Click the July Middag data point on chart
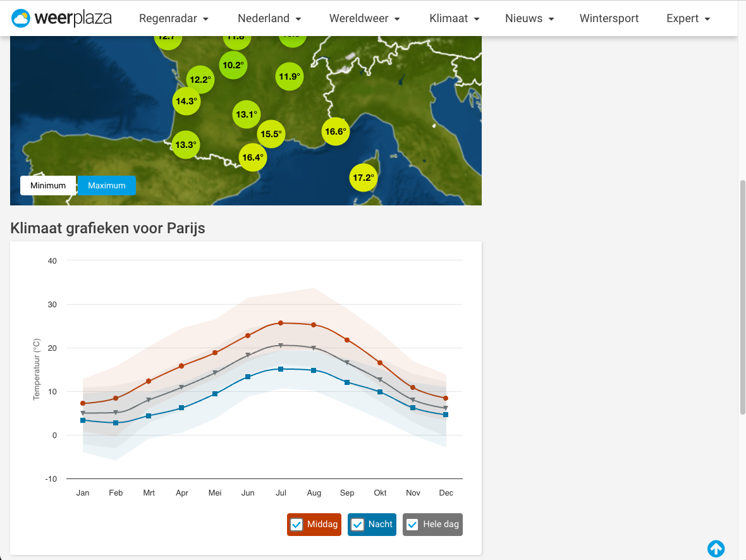 [281, 323]
